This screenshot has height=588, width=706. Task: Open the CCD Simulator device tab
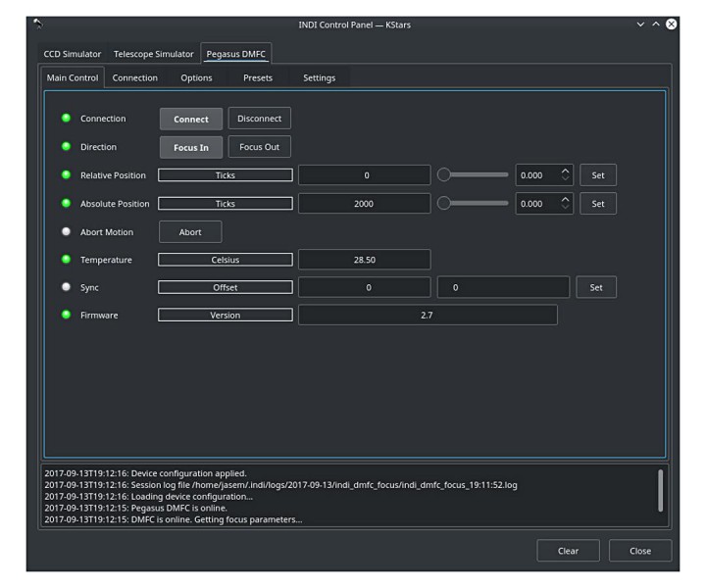73,54
